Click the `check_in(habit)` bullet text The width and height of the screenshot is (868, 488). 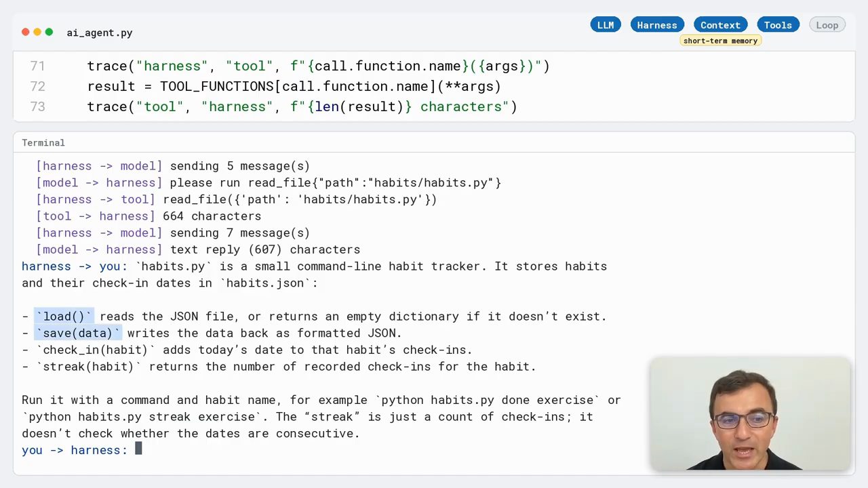pos(96,350)
